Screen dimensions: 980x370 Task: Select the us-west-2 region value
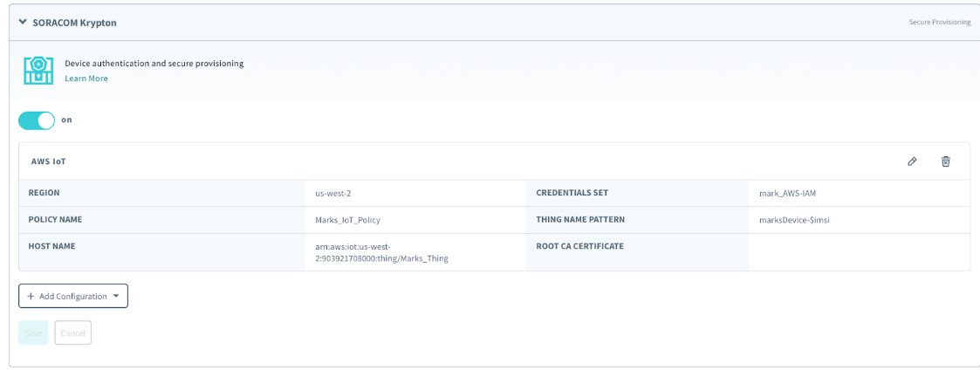(x=333, y=194)
